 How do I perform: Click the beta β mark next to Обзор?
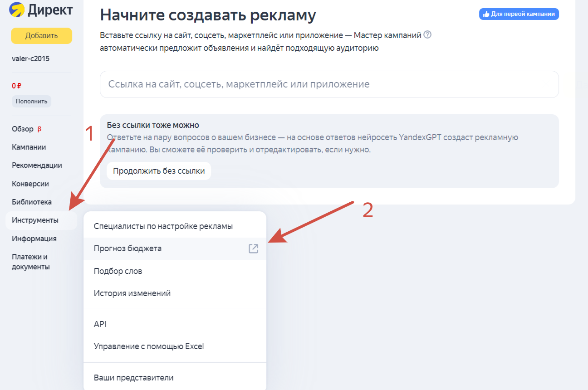pos(39,129)
